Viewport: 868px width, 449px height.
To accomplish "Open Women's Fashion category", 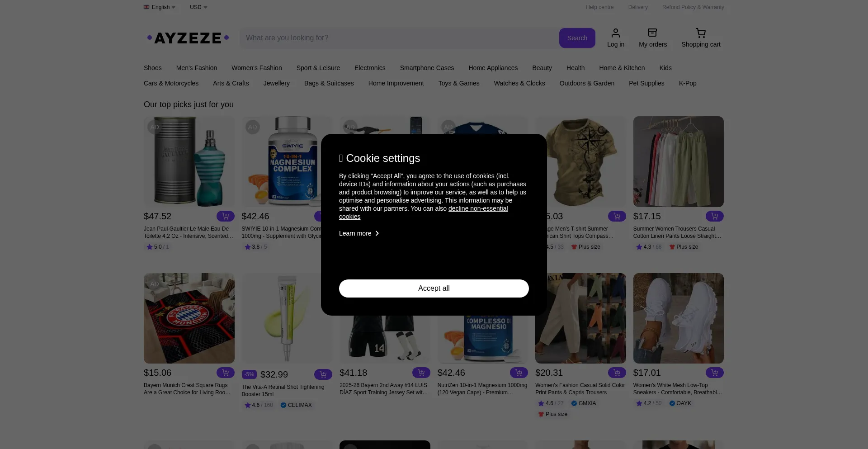I will pyautogui.click(x=257, y=68).
